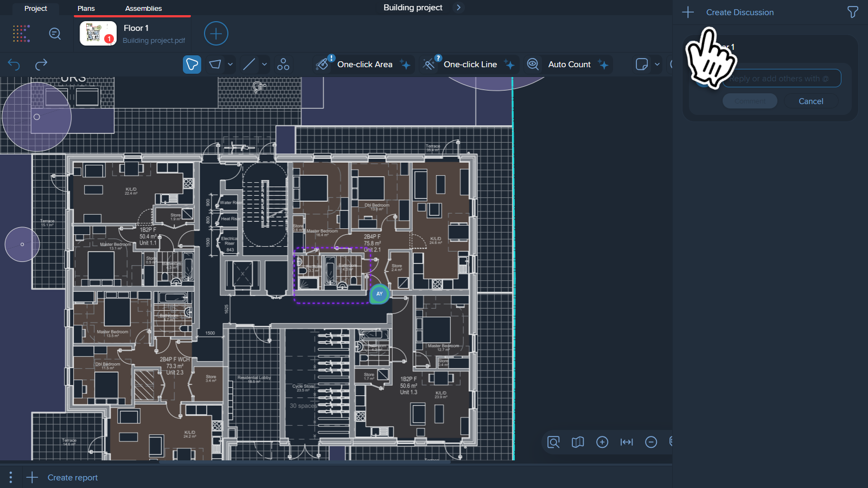Click the plus icon beside Create report
The height and width of the screenshot is (488, 868).
pyautogui.click(x=32, y=477)
